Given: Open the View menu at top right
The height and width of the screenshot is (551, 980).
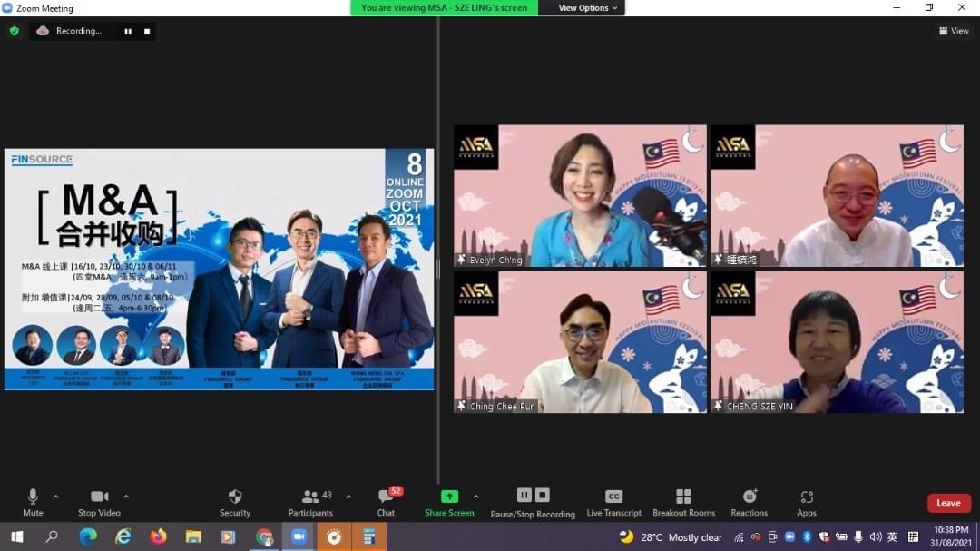Looking at the screenshot, I should tap(954, 30).
